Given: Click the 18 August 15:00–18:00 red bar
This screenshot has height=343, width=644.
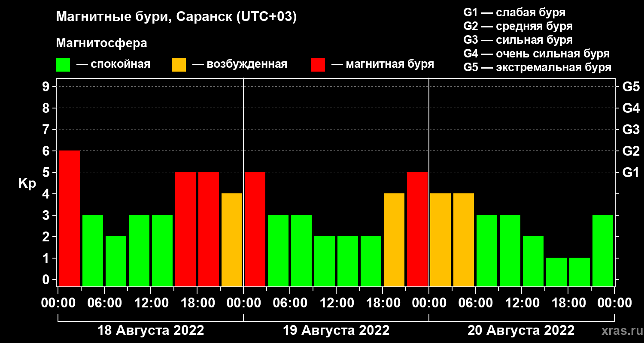Looking at the screenshot, I should coord(185,229).
